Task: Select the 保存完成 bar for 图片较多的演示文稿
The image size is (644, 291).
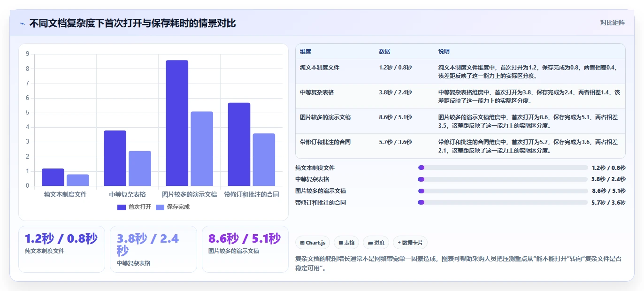Action: (202, 149)
